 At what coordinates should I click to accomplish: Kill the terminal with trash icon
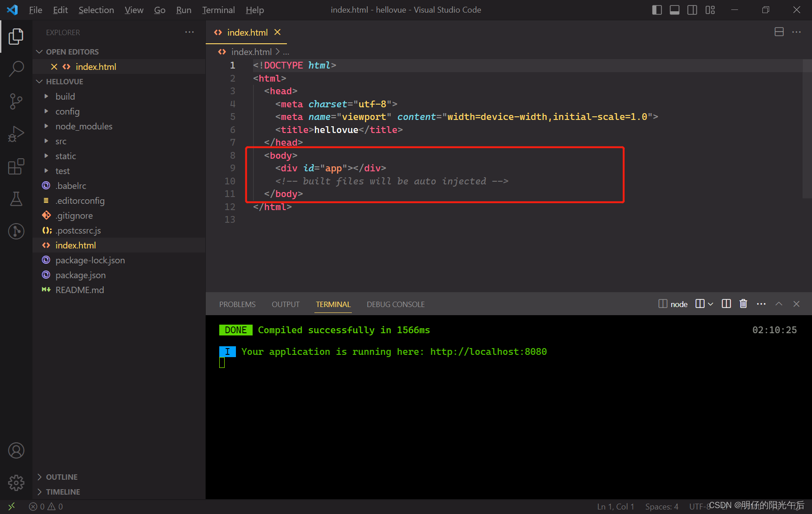pos(743,304)
